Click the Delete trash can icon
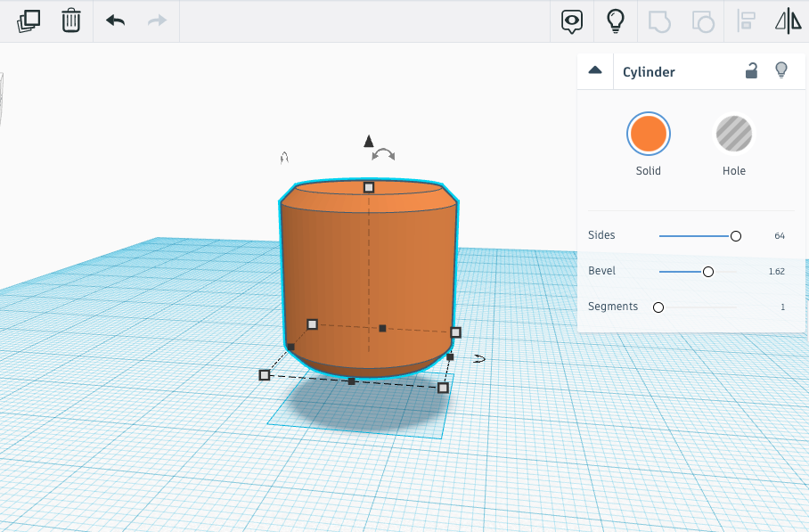809x532 pixels. (x=71, y=20)
